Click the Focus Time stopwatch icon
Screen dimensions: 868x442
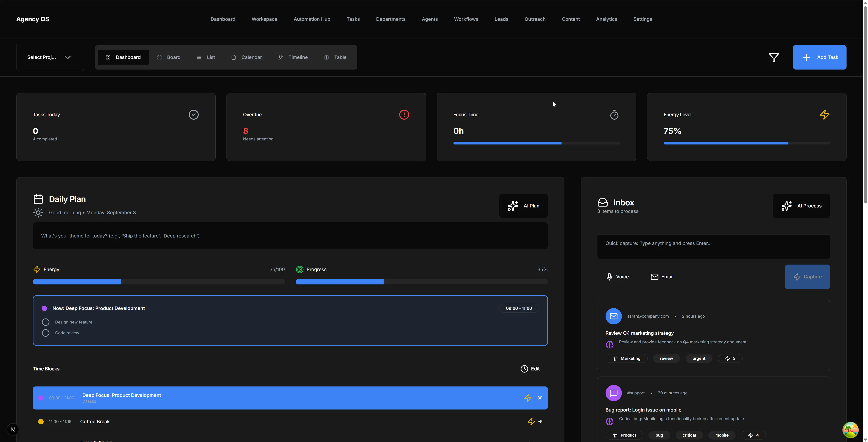tap(614, 114)
